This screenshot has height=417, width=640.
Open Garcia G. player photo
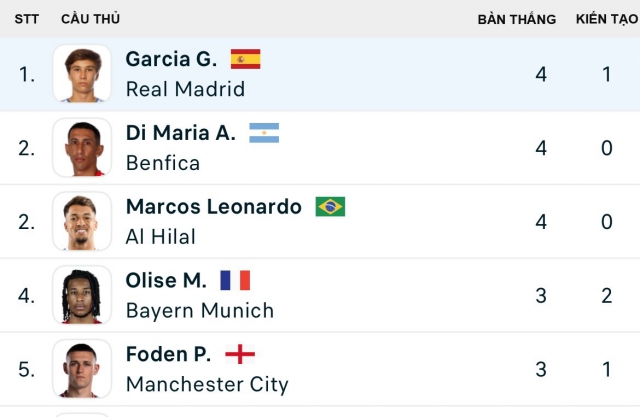[x=82, y=73]
